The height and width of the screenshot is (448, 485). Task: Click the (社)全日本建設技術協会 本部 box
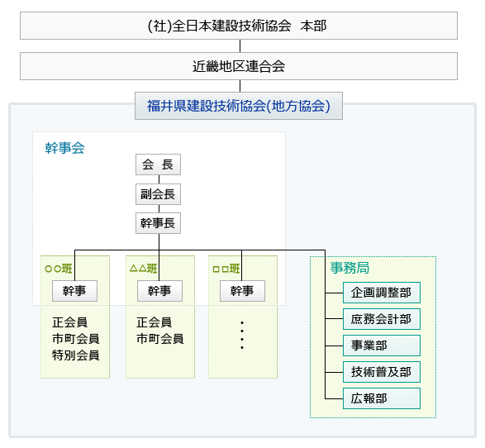click(x=239, y=26)
